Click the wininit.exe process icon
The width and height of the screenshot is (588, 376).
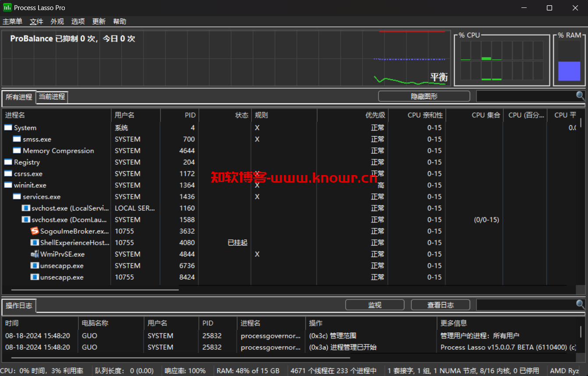(8, 185)
